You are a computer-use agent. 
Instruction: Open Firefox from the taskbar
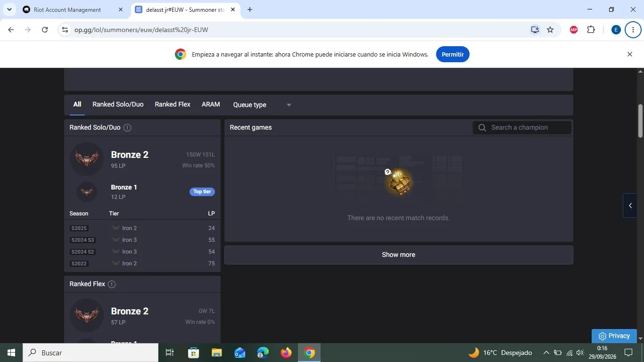(x=286, y=353)
